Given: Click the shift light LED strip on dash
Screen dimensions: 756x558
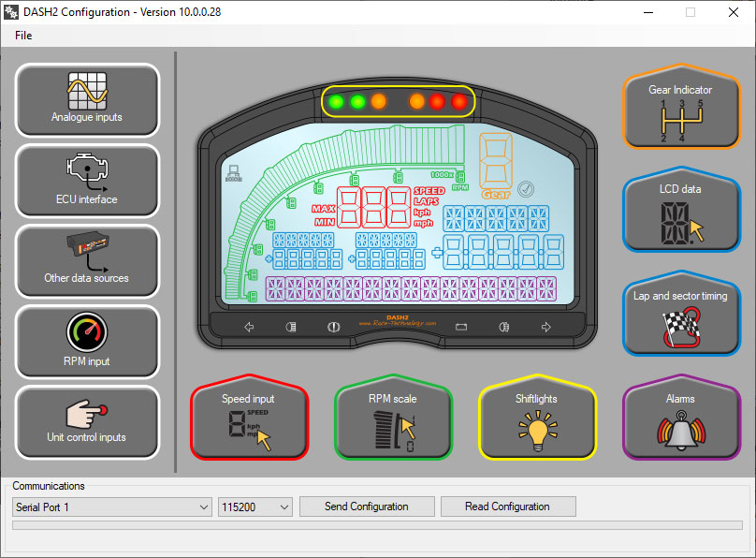Looking at the screenshot, I should [x=399, y=101].
